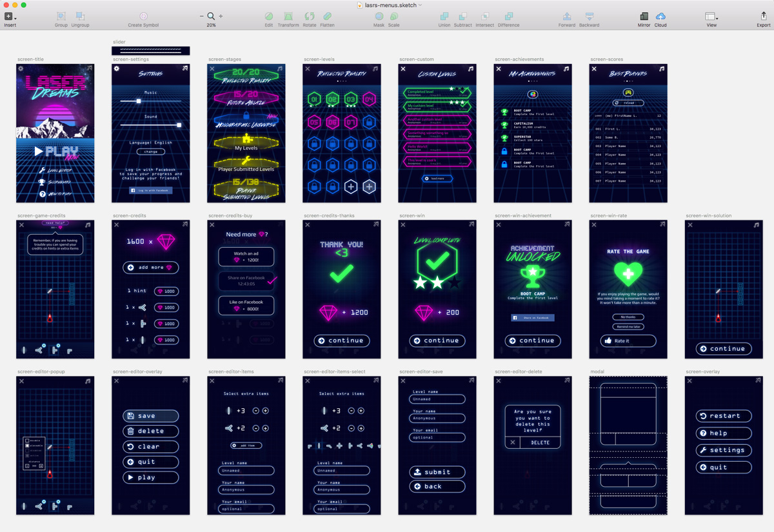Select the screen-editor-delete artboard label
Screen dimensions: 774x532
point(516,371)
